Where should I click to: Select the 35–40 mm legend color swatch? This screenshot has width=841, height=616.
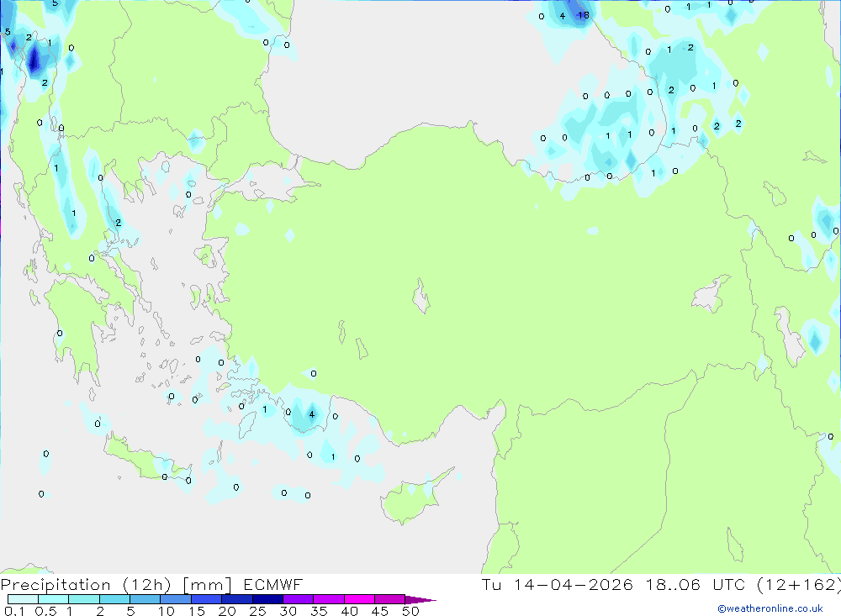pyautogui.click(x=329, y=599)
